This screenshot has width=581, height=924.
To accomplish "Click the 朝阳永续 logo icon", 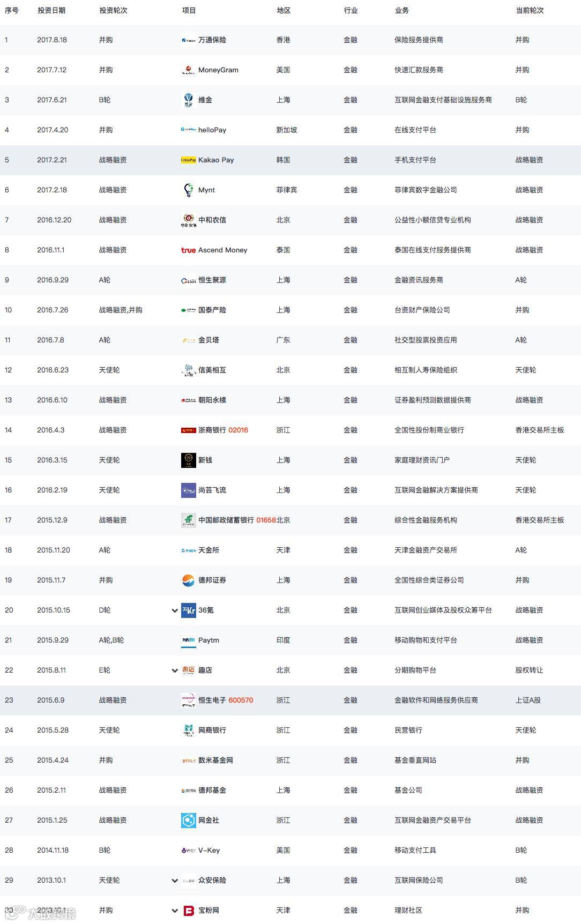I will [188, 400].
